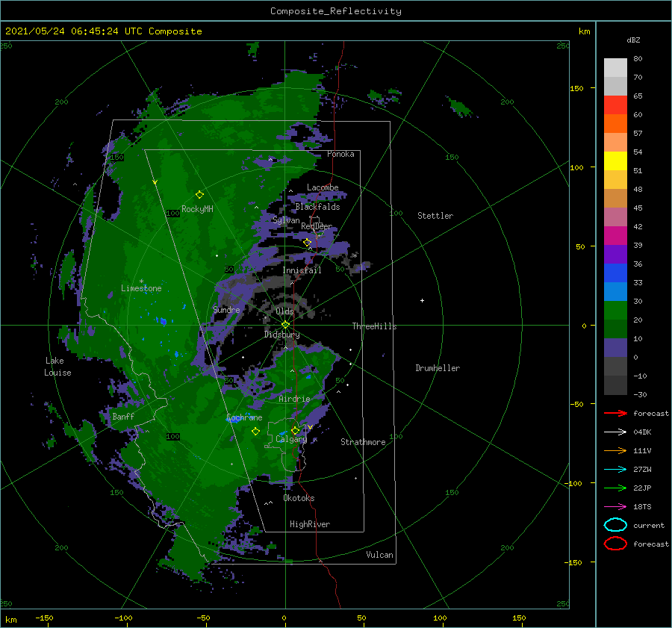Click the Ponoka city label
Image resolution: width=672 pixels, height=628 pixels.
(x=340, y=154)
